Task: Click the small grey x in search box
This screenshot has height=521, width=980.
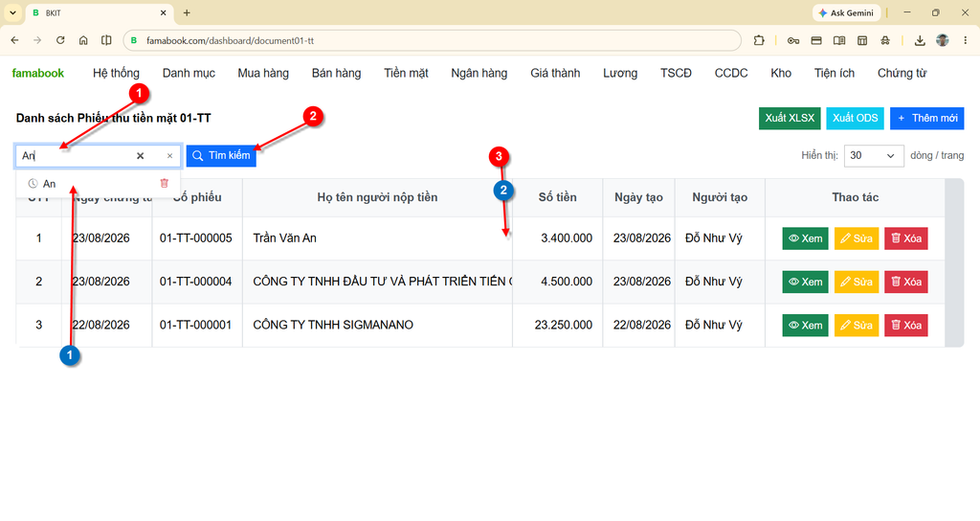Action: pyautogui.click(x=169, y=156)
